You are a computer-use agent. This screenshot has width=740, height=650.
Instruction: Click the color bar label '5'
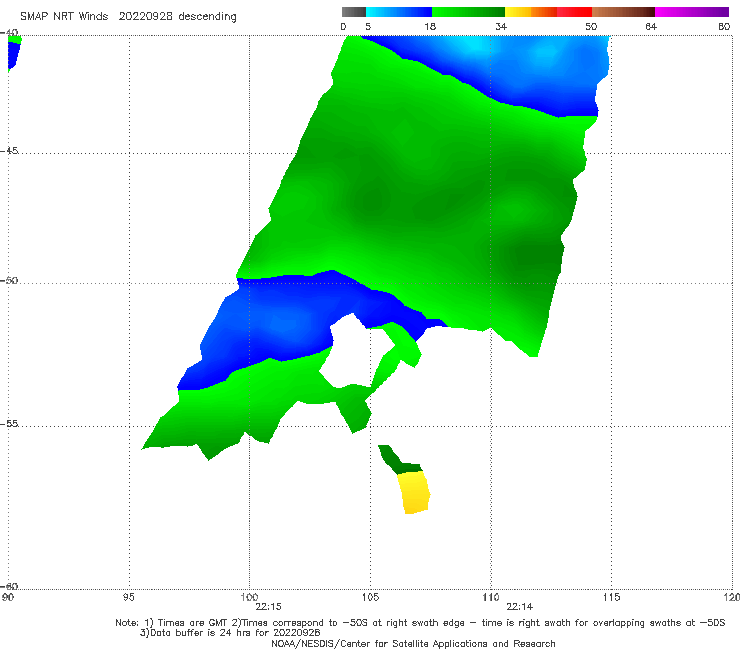click(x=368, y=27)
